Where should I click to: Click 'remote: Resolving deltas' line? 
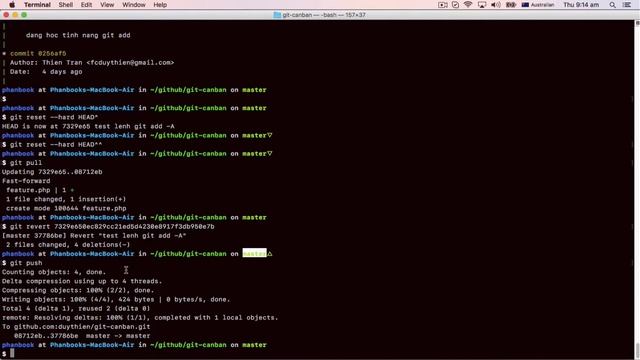tap(140, 318)
